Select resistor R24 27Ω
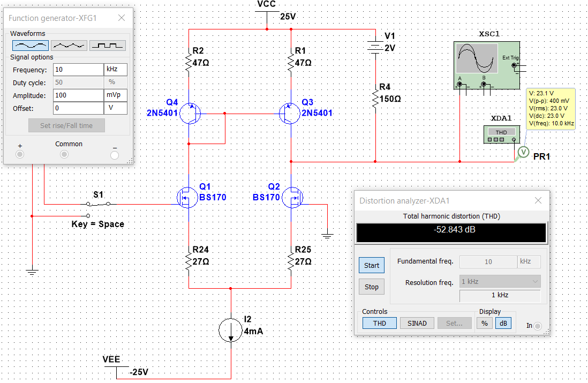 (x=189, y=261)
